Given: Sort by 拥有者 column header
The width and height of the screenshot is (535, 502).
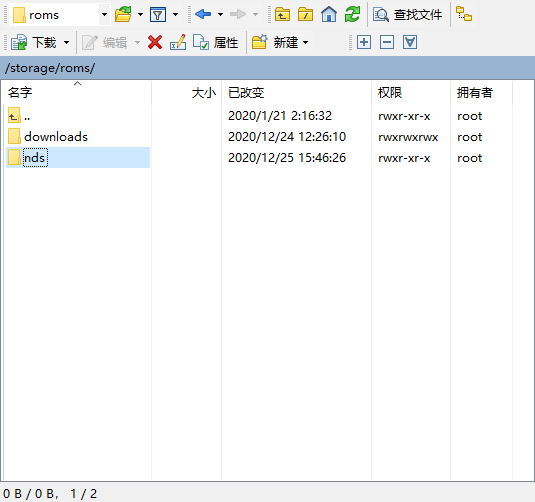Looking at the screenshot, I should pyautogui.click(x=481, y=93).
